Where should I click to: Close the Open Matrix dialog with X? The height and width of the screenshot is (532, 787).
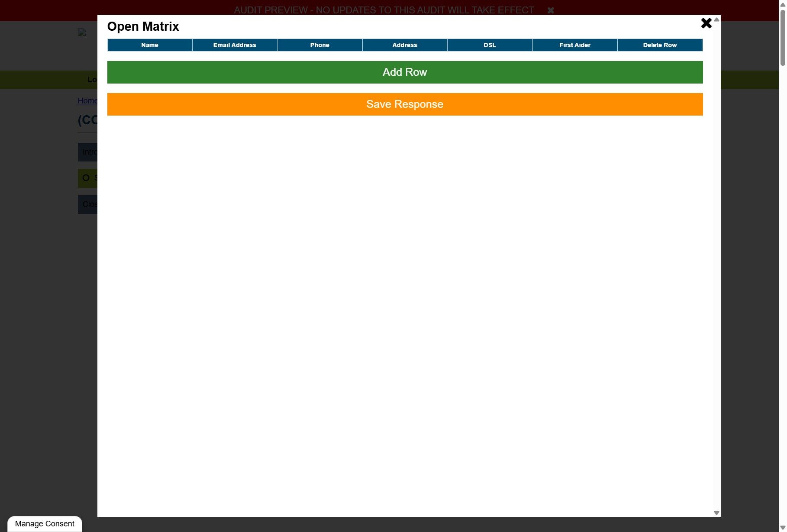coord(706,23)
